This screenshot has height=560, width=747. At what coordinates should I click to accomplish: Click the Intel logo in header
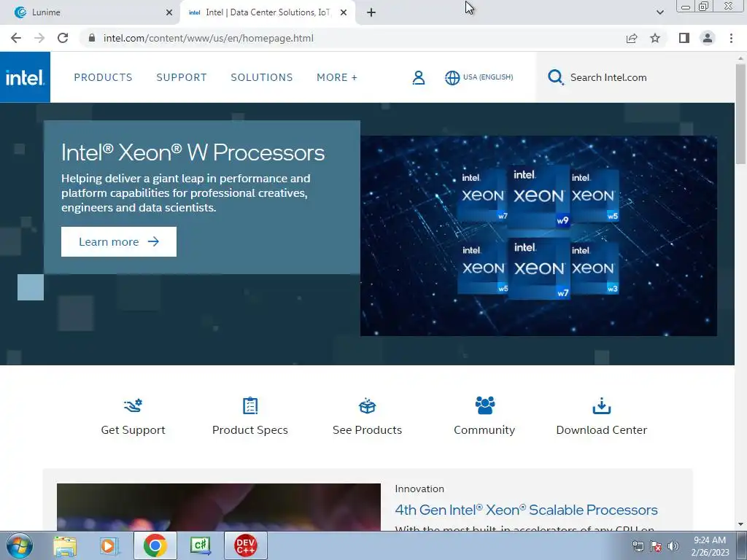25,77
